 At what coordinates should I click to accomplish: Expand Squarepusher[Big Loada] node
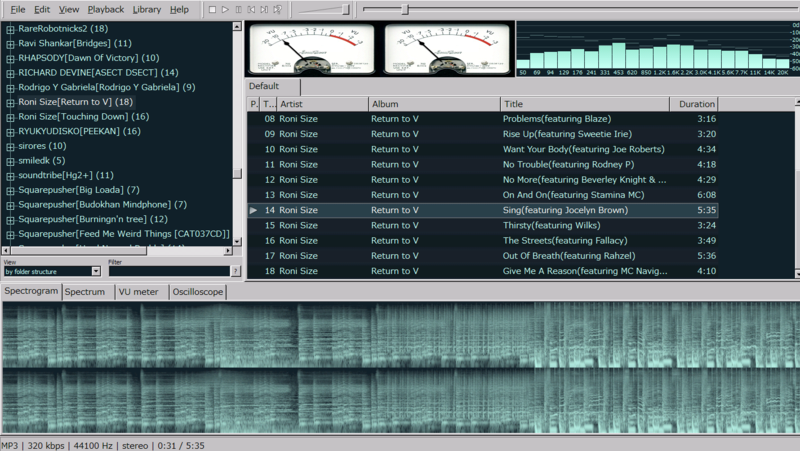pos(10,191)
